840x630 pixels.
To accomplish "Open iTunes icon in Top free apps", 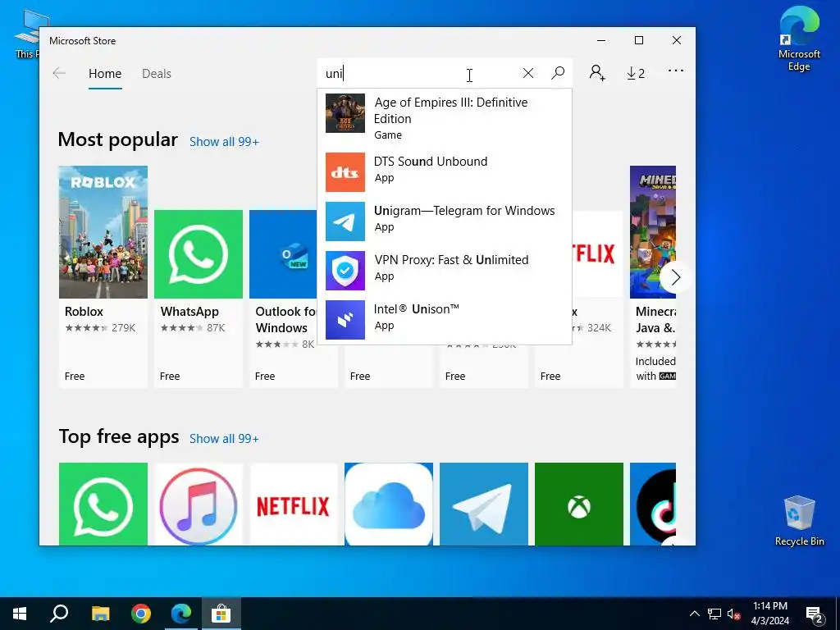I will point(199,504).
